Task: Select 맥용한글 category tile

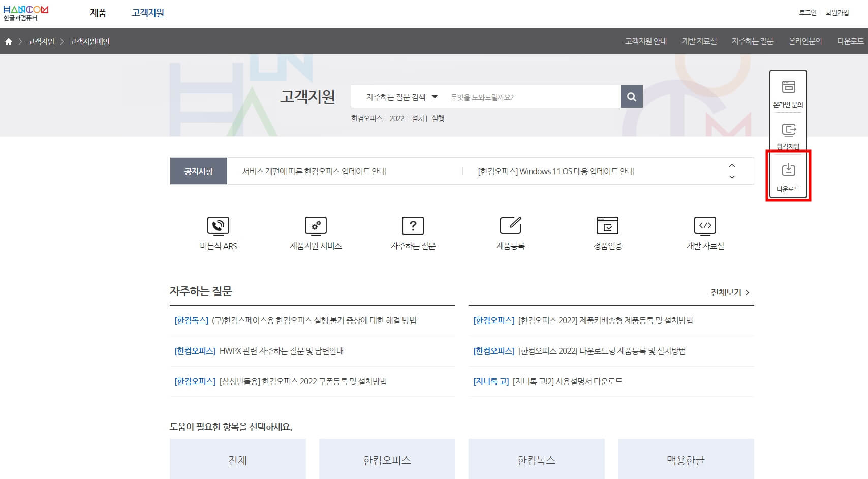Action: 686,459
